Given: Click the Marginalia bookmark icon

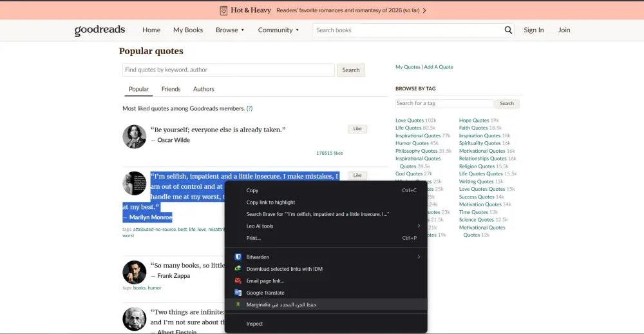Looking at the screenshot, I should [238, 305].
